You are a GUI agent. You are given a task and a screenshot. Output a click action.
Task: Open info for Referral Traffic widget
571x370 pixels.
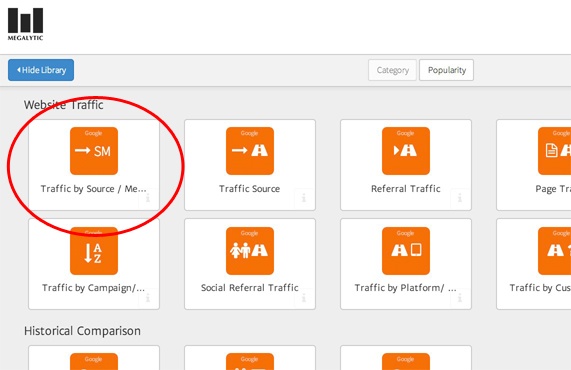[460, 198]
